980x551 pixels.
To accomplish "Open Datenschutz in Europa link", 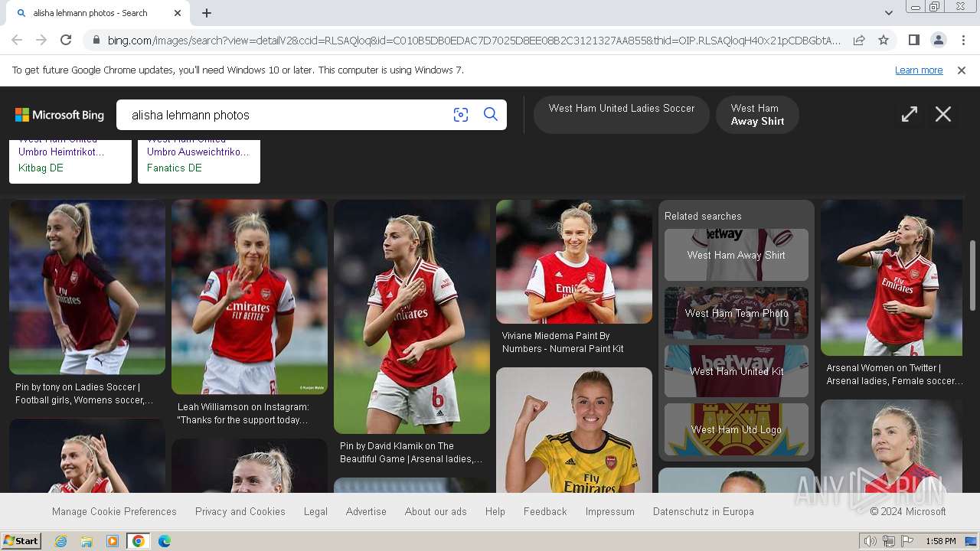I will (704, 511).
